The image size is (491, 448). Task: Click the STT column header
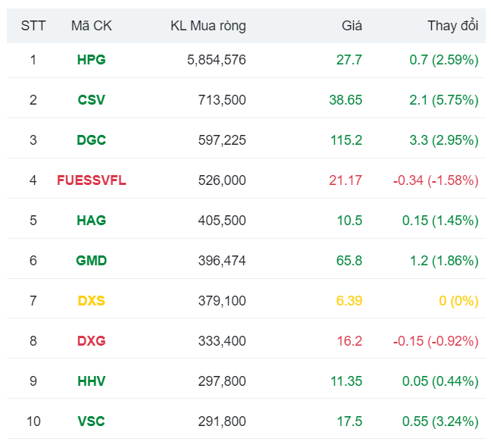click(33, 26)
